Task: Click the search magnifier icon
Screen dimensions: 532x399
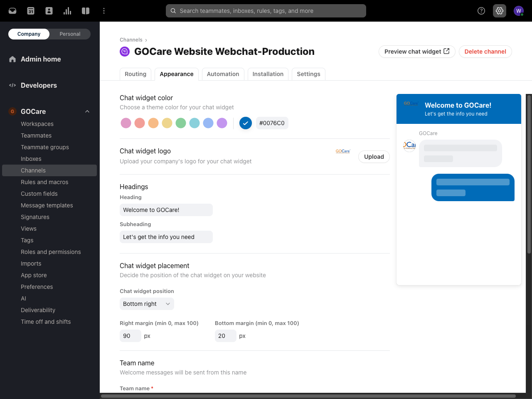Action: 173,11
